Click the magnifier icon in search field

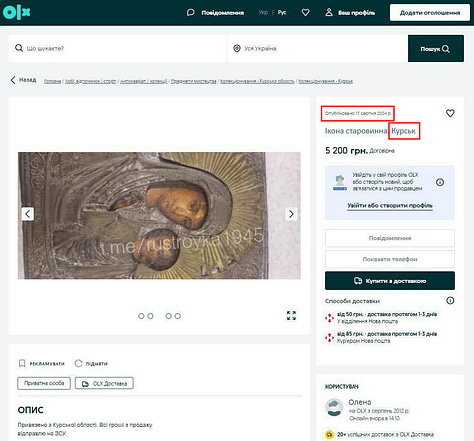pos(19,48)
